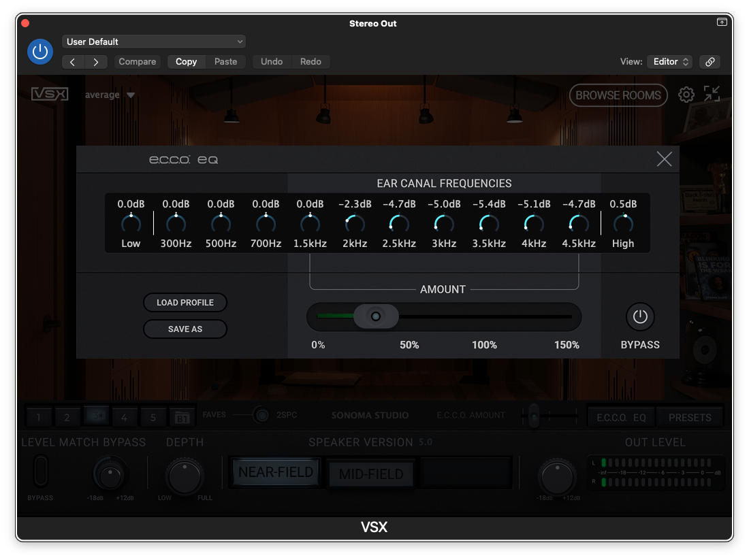The image size is (749, 560).
Task: Open the User Default preset dropdown
Action: pyautogui.click(x=154, y=42)
